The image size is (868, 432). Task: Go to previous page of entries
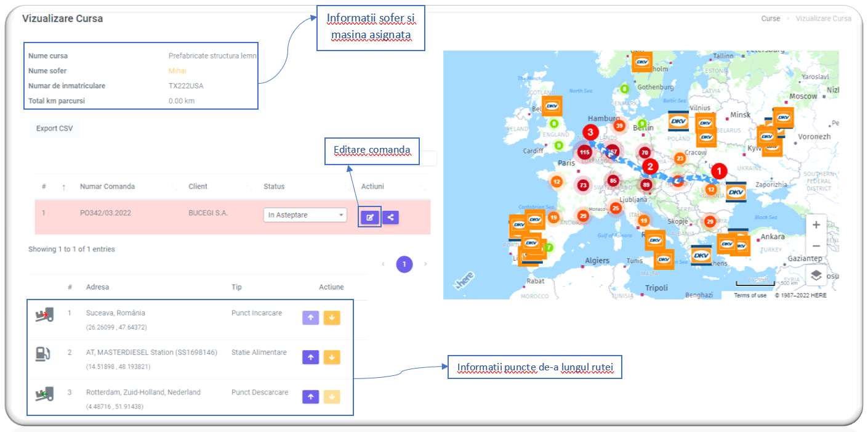[383, 264]
